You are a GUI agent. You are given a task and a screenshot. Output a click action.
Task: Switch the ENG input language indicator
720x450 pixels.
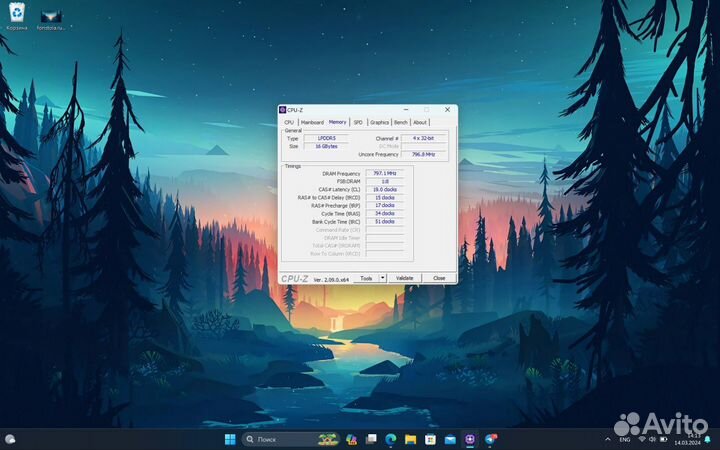coord(624,440)
